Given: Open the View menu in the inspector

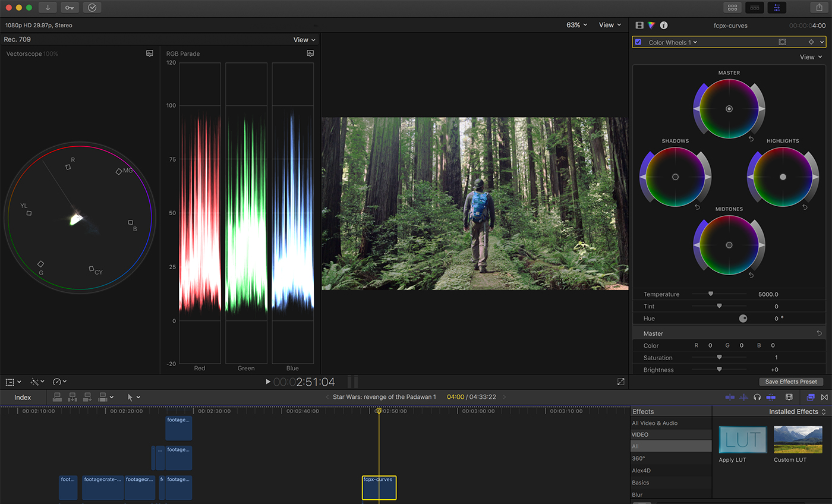Looking at the screenshot, I should tap(811, 56).
